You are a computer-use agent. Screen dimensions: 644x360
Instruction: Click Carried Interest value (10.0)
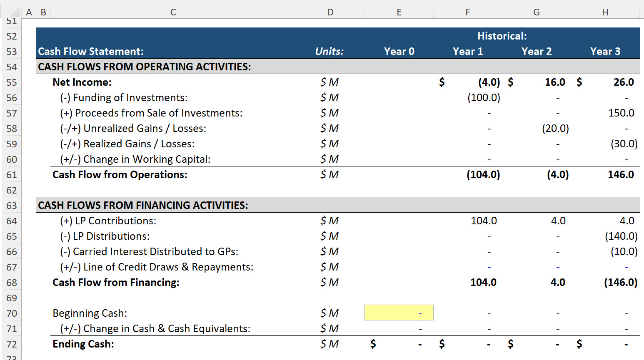pyautogui.click(x=624, y=251)
